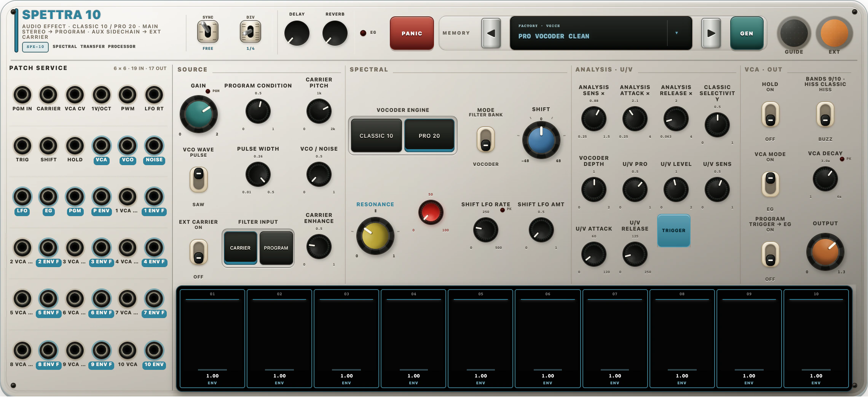Click the LFO RT patch jack
This screenshot has height=398, width=868.
coord(154,94)
